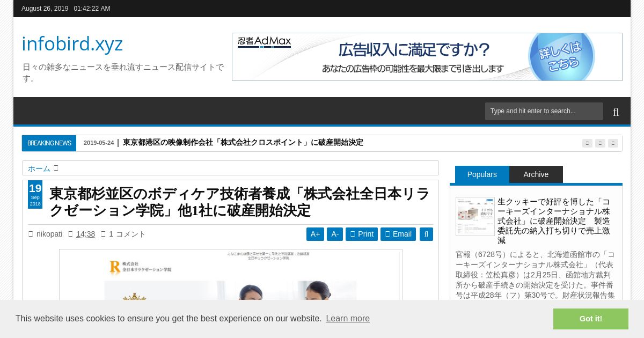Image resolution: width=644 pixels, height=338 pixels.
Task: Click the Email button
Action: pos(398,234)
